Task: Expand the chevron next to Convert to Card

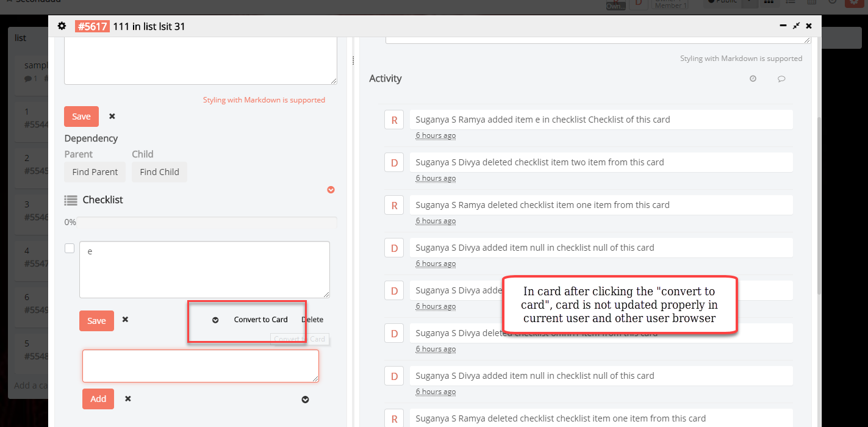Action: click(x=215, y=319)
